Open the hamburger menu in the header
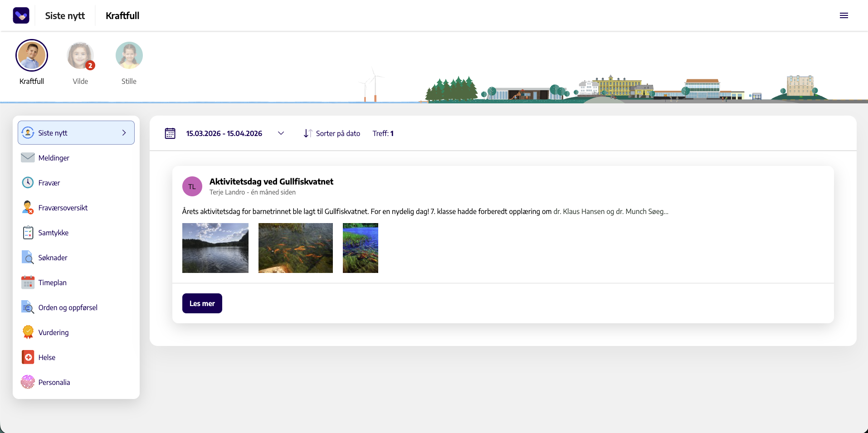The width and height of the screenshot is (868, 433). [844, 15]
